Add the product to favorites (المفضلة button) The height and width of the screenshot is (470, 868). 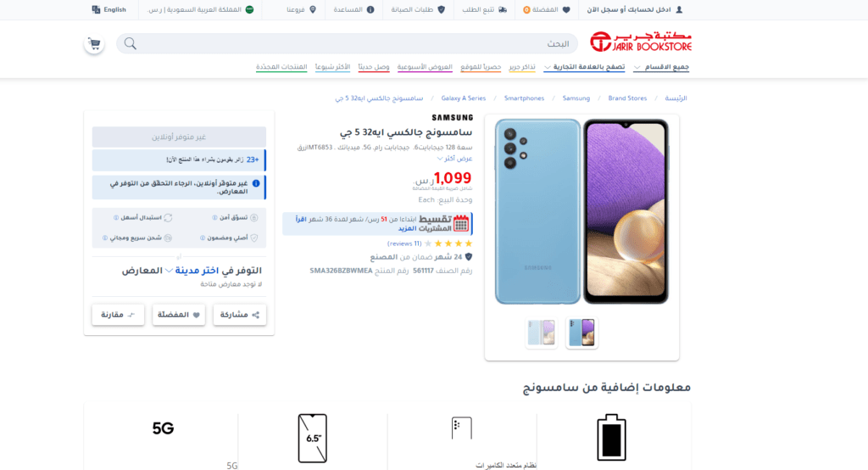click(x=178, y=315)
